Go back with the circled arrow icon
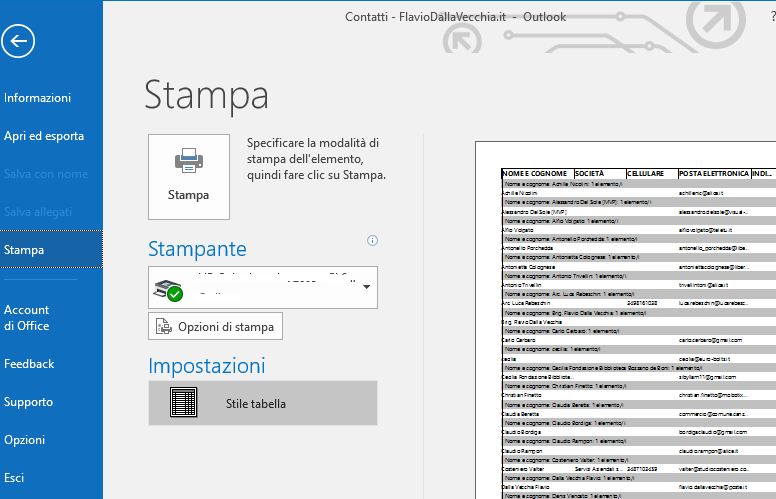The height and width of the screenshot is (499, 776). 18,41
